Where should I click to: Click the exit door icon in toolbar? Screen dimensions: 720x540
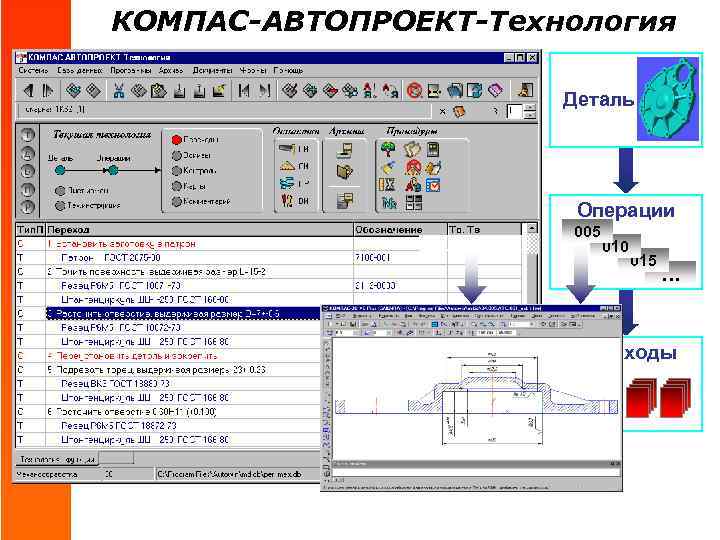[x=524, y=90]
